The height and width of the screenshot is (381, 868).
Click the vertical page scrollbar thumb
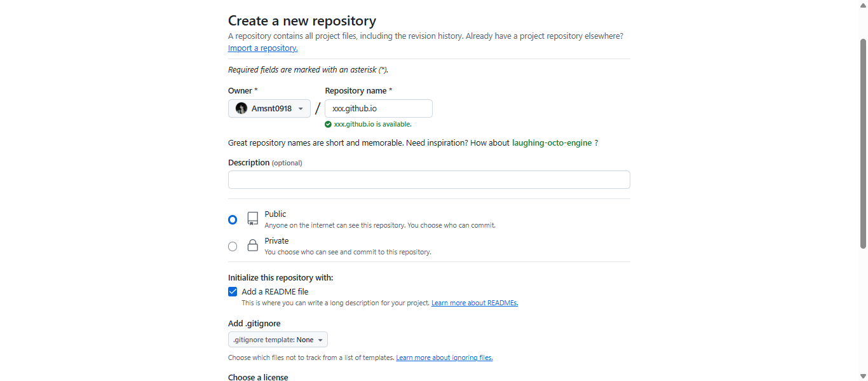coord(863,143)
